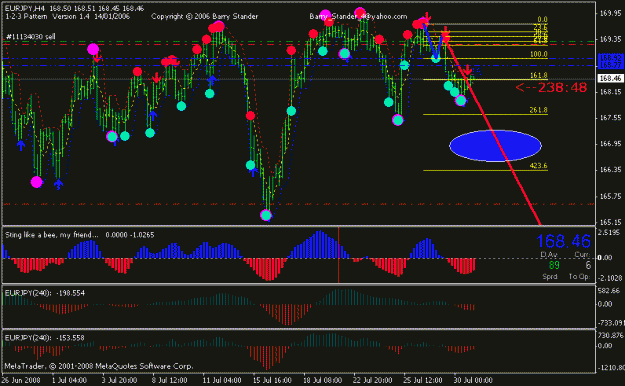The height and width of the screenshot is (386, 625).
Task: Click the current price tag 168.46 on price axis
Action: 610,79
